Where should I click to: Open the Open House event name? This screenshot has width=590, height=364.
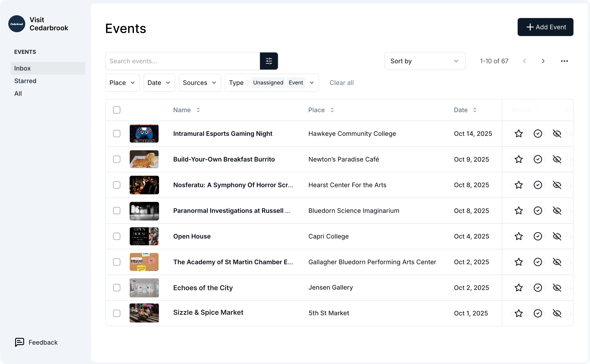(x=192, y=236)
